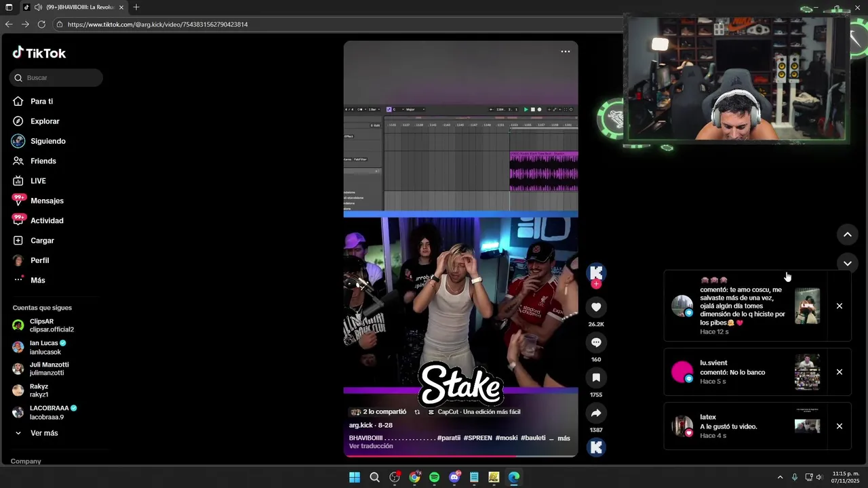This screenshot has width=868, height=488.
Task: Open the video comments
Action: pyautogui.click(x=596, y=342)
